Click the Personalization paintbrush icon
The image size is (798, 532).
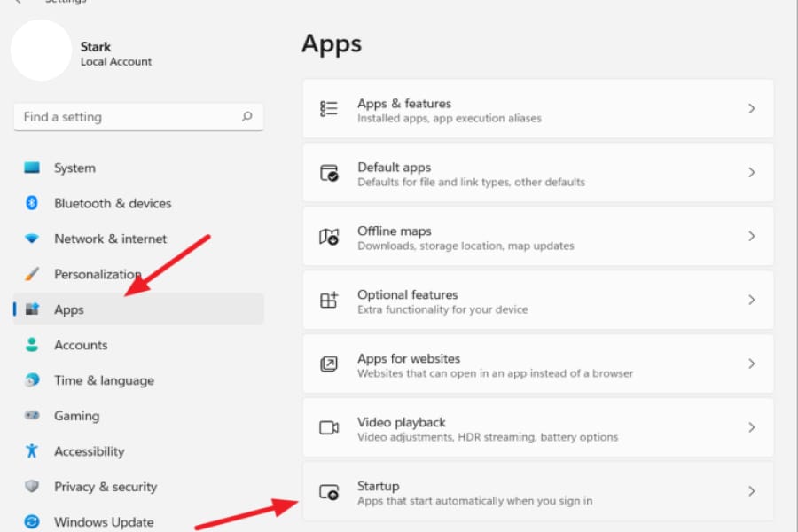pyautogui.click(x=32, y=274)
